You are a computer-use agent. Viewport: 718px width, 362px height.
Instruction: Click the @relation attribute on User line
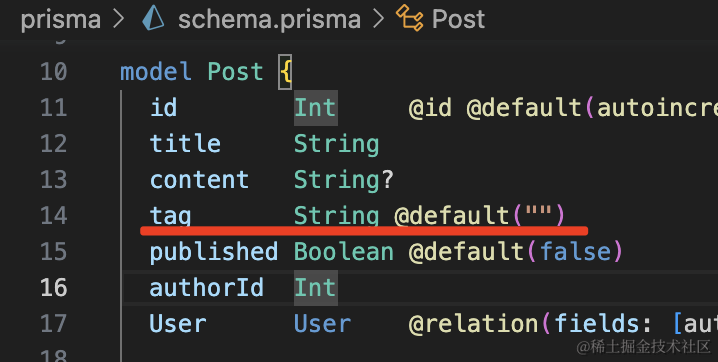tap(473, 324)
